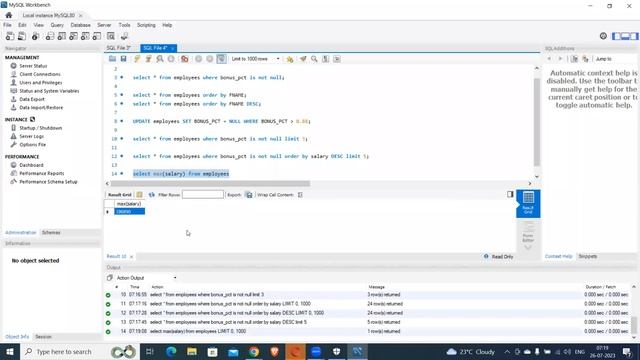Image resolution: width=640 pixels, height=360 pixels.
Task: Search table data icon in main toolbar
Action: pyautogui.click(x=111, y=36)
